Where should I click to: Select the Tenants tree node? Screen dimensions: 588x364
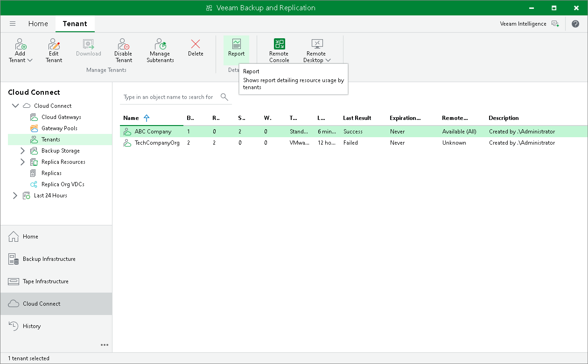60,140
